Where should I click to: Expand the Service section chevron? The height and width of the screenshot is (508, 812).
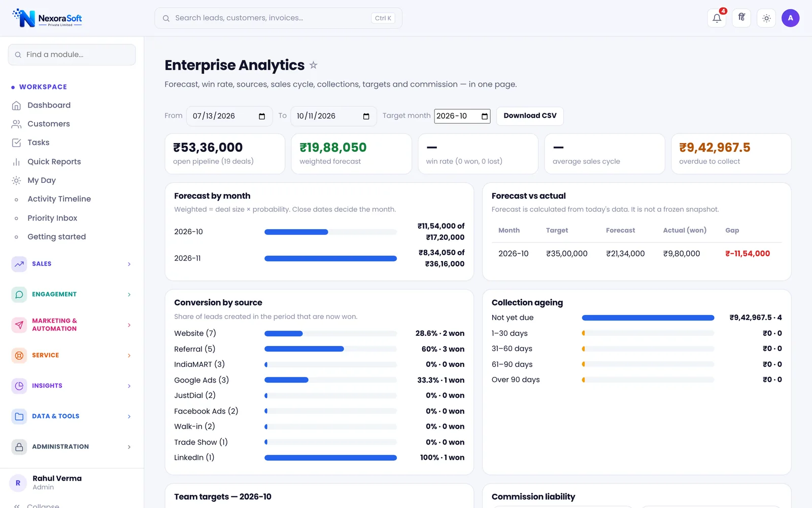[x=129, y=356]
